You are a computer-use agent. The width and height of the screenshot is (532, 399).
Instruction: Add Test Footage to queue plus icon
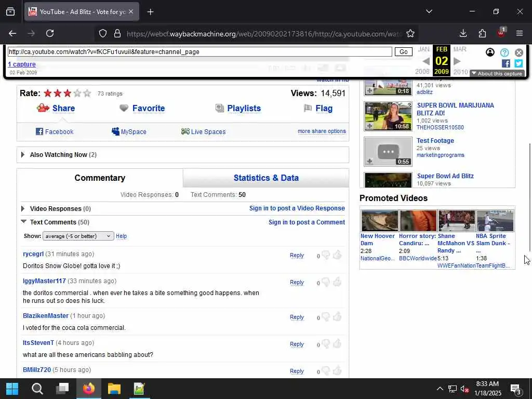click(x=370, y=162)
